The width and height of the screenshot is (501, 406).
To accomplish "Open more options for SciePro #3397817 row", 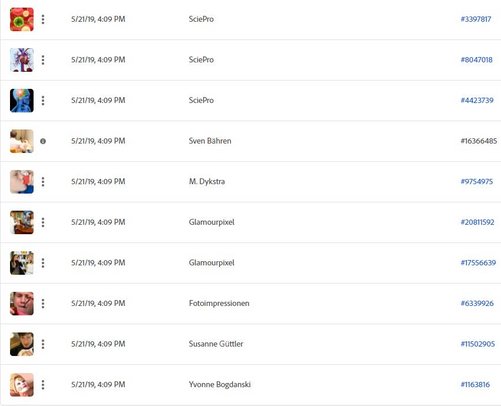I will 43,19.
